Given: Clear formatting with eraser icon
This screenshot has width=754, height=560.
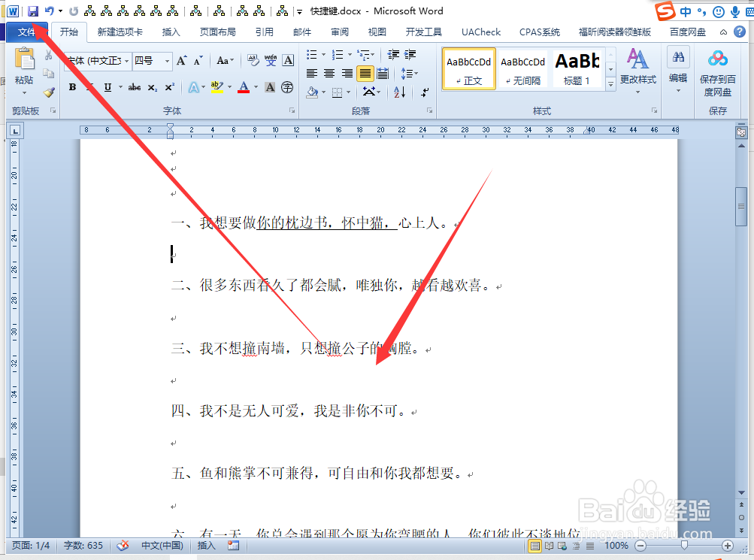Looking at the screenshot, I should coord(253,60).
